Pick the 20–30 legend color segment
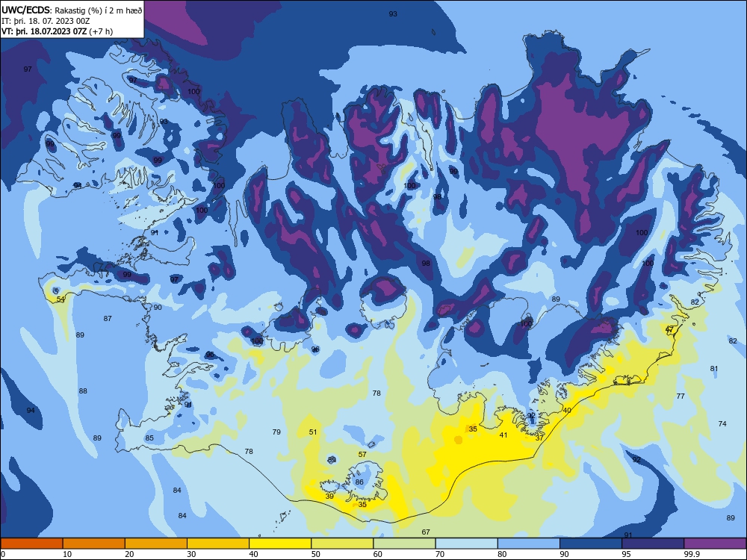Viewport: 747px width, 560px height. point(156,544)
